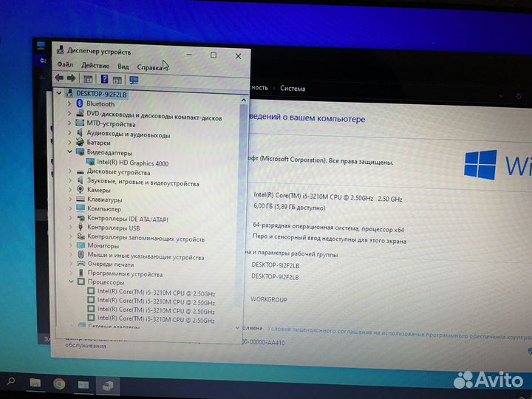The image size is (532, 399).
Task: Select Мониторы row label
Action: click(103, 245)
